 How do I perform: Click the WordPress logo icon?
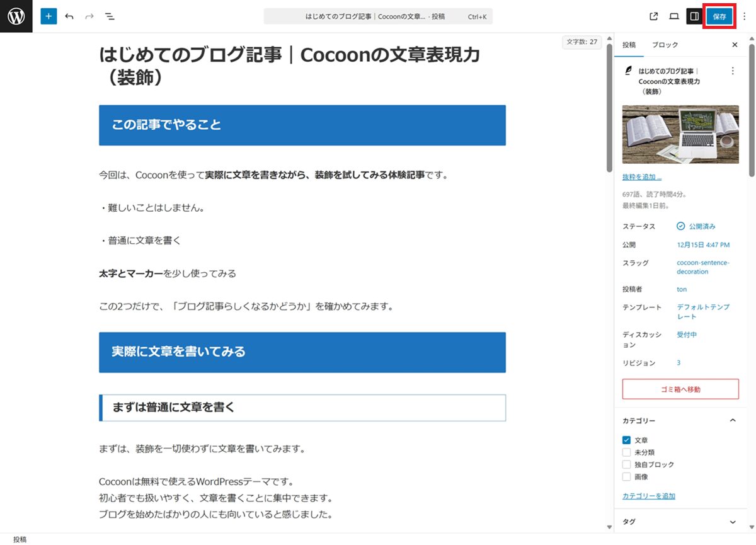[x=16, y=16]
